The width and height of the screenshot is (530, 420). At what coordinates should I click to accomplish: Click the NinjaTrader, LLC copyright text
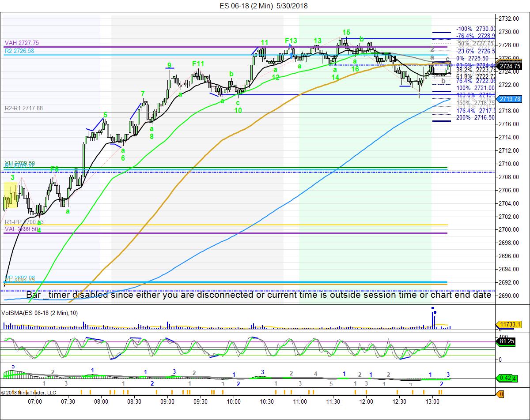[x=29, y=392]
